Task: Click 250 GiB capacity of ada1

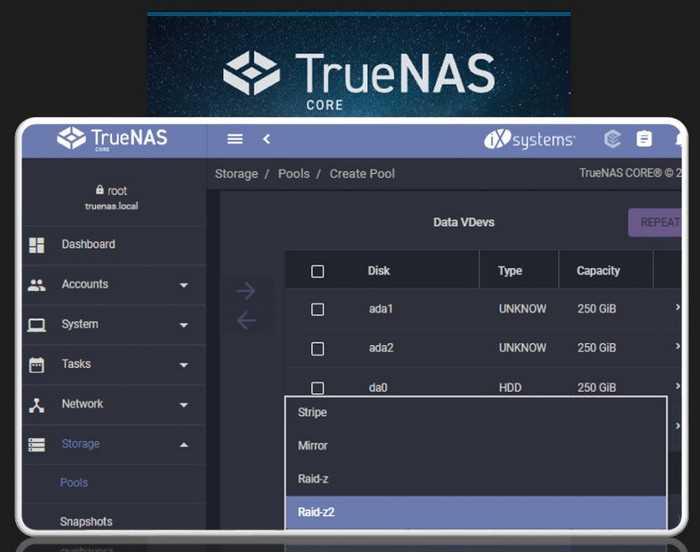Action: click(x=596, y=309)
